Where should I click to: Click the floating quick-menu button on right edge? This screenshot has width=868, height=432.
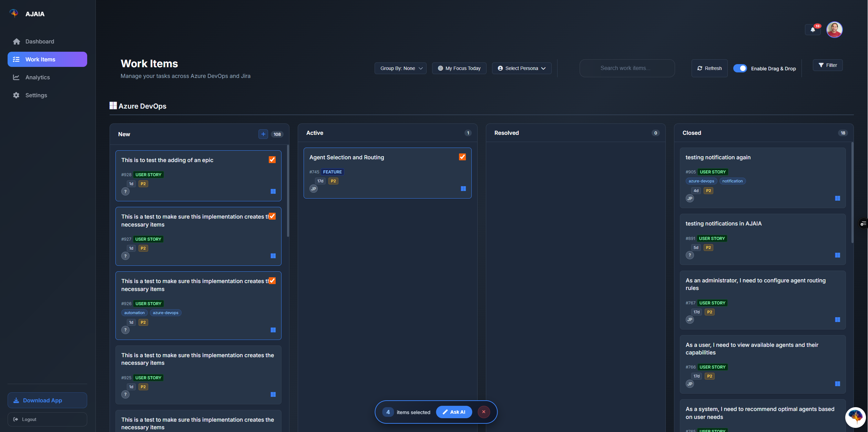click(x=864, y=223)
